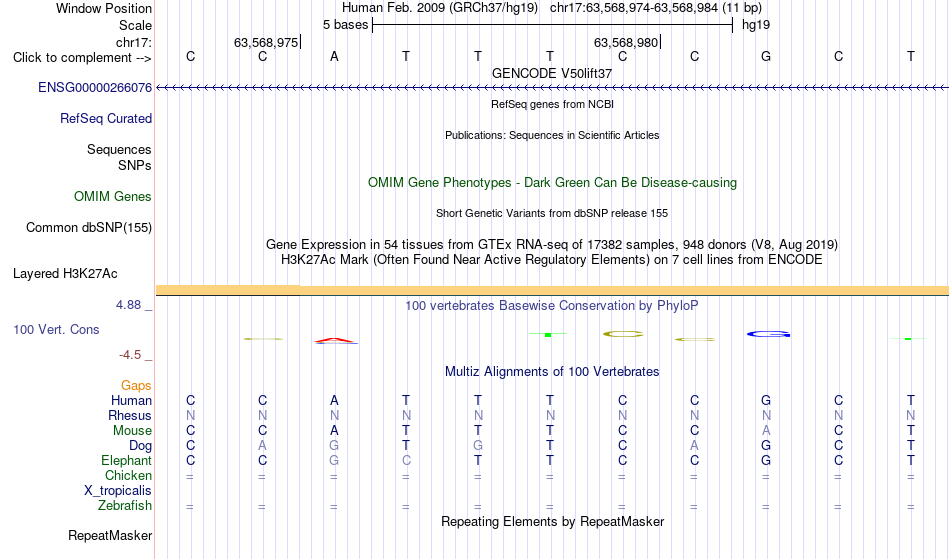Click the Mouse species label
Viewport: 950px width, 559px height.
click(x=133, y=431)
